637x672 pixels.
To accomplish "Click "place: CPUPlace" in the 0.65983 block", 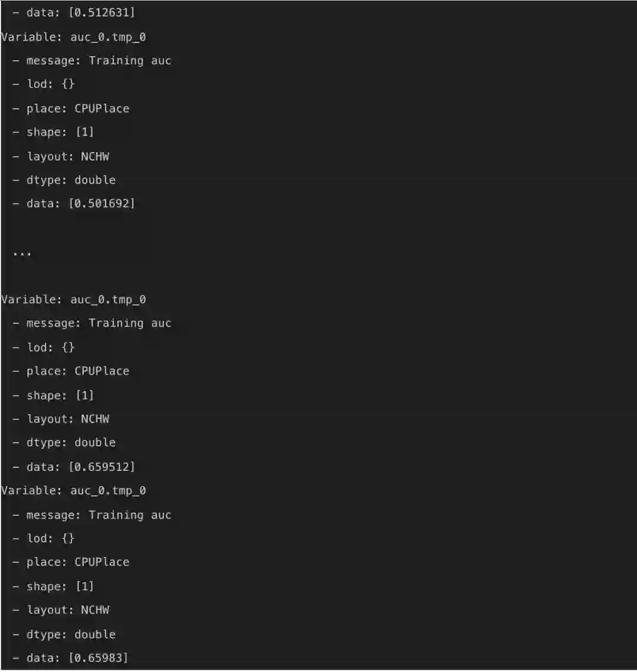I will click(78, 562).
